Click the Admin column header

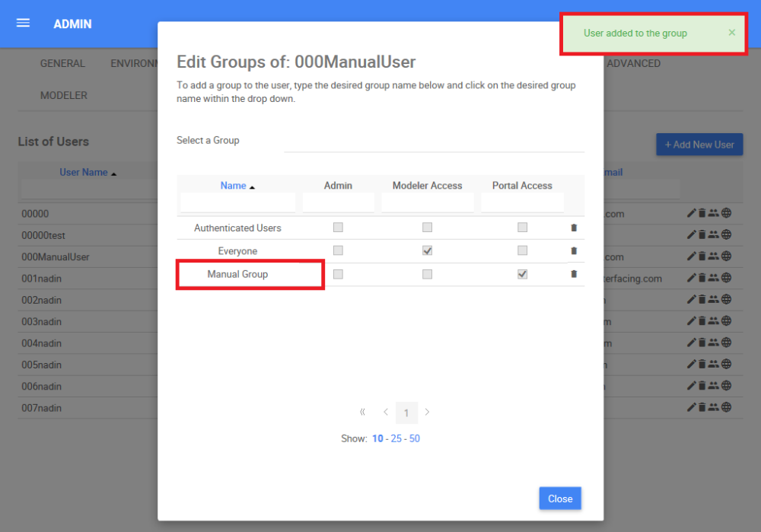(339, 186)
